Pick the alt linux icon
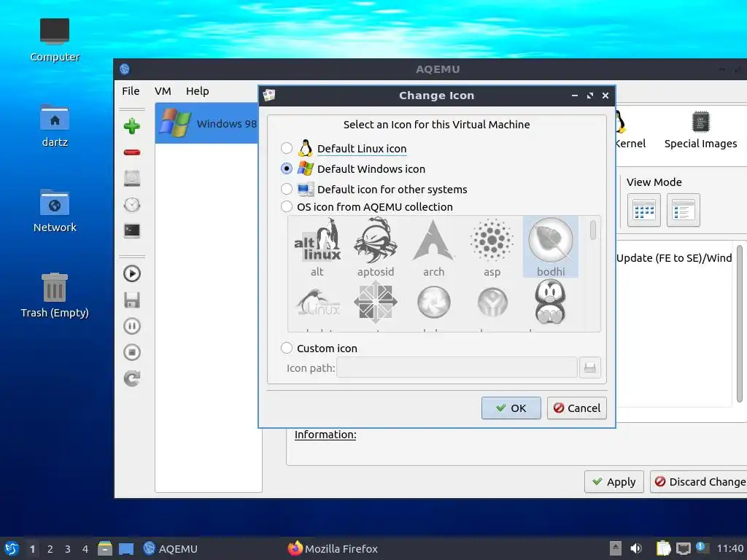Screen dimensions: 747x560 pyautogui.click(x=317, y=247)
